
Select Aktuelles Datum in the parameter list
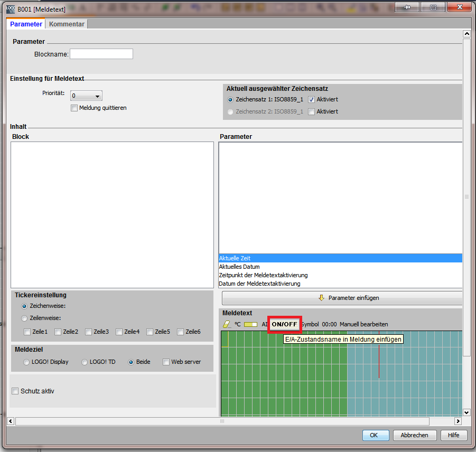pyautogui.click(x=239, y=267)
